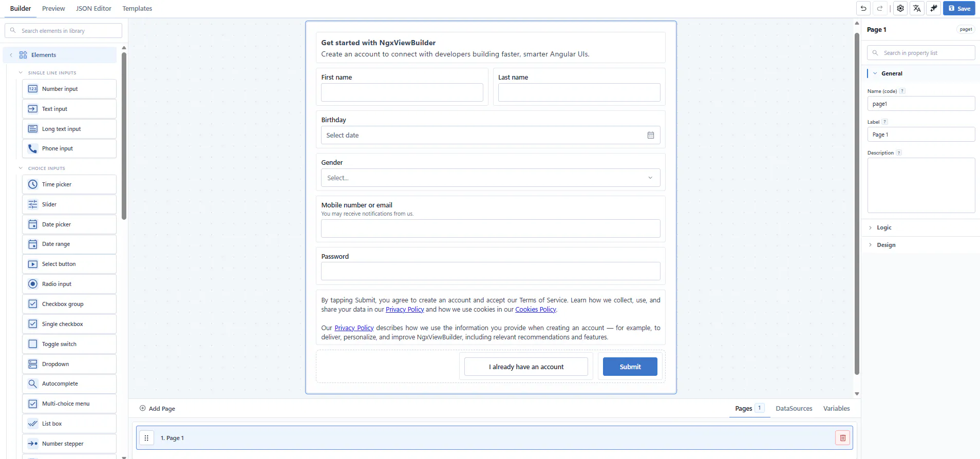Add the Date picker element
Screen dimensions: 980x459
coord(69,224)
